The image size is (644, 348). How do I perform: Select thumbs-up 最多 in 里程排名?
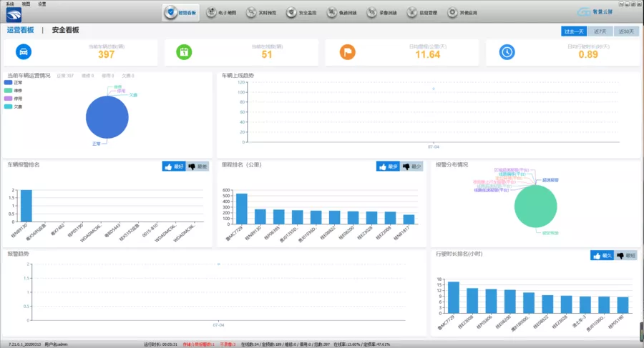(x=388, y=166)
